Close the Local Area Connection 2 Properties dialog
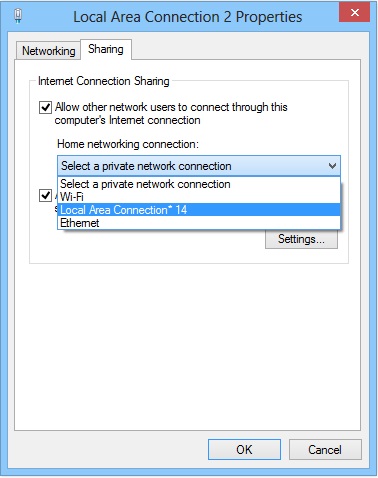378x478 pixels. [x=355, y=13]
